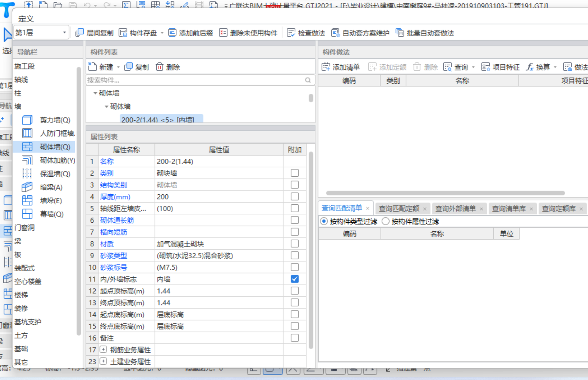Click the 查询 icon in 构件做法
The width and height of the screenshot is (588, 380).
coord(447,67)
